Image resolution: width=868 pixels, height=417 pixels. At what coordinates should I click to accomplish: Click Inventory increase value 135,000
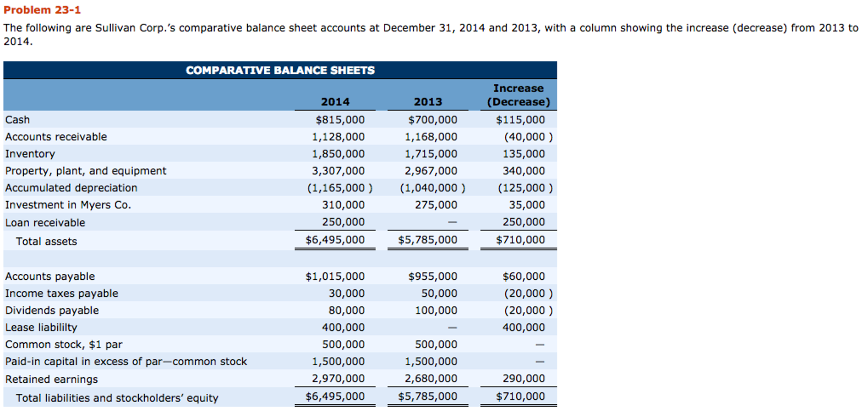click(524, 154)
